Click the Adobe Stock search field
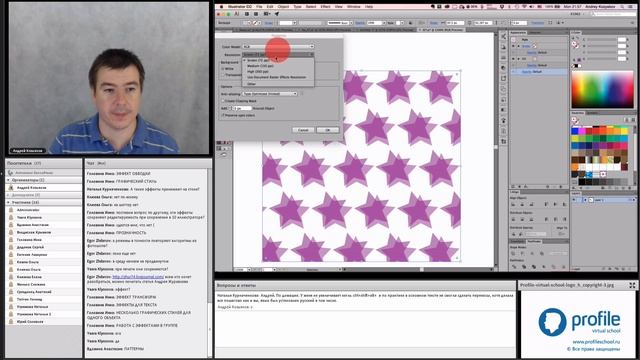 point(615,14)
